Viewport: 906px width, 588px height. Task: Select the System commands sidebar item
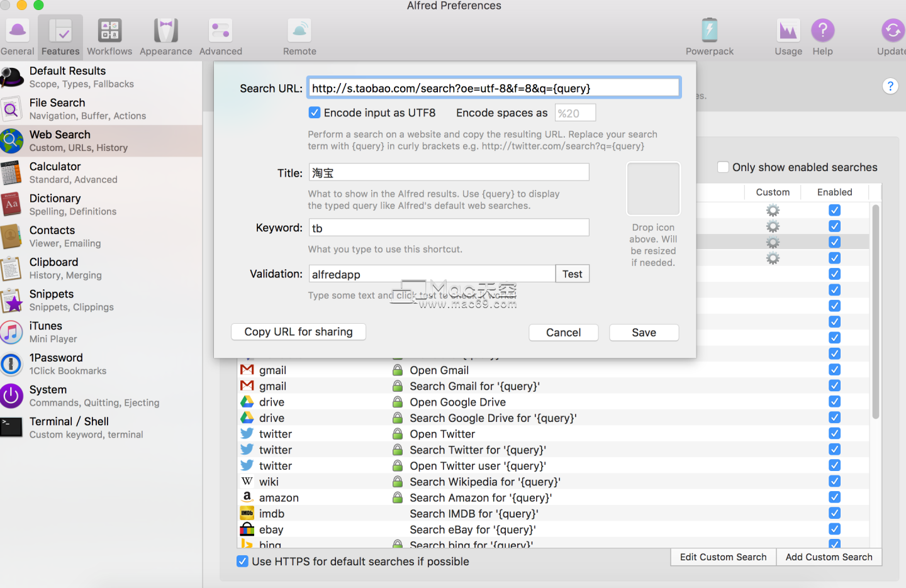pos(101,396)
